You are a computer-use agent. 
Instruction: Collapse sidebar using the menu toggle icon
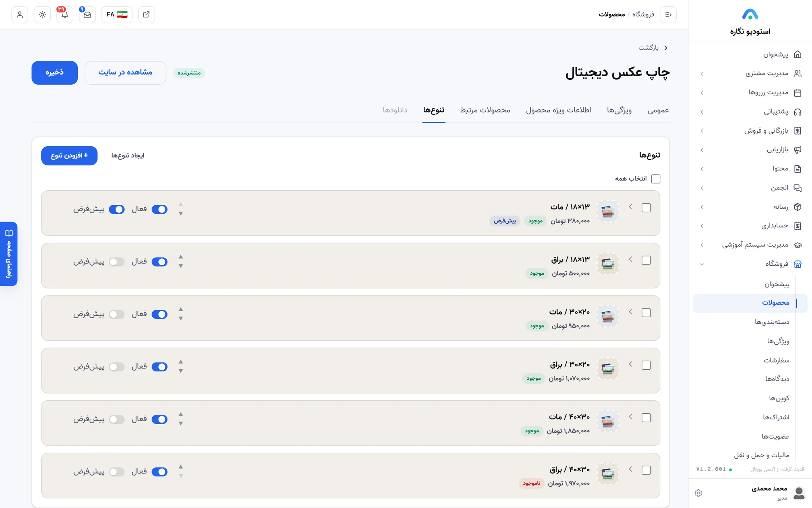(668, 15)
